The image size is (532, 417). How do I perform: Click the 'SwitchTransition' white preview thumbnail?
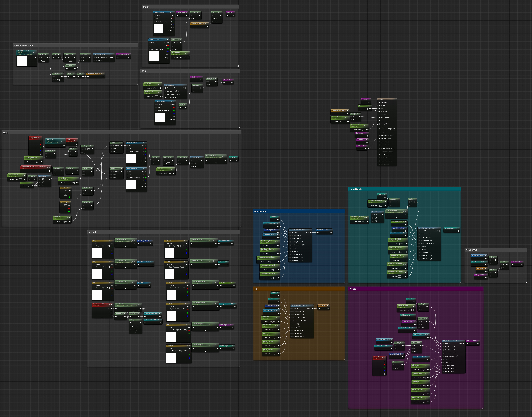tap(22, 61)
